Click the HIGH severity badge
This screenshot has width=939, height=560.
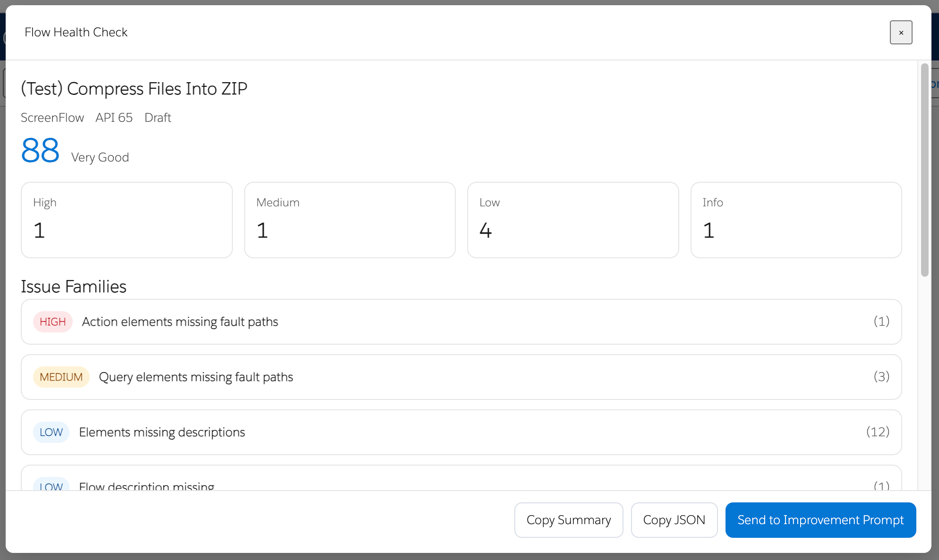click(x=52, y=322)
